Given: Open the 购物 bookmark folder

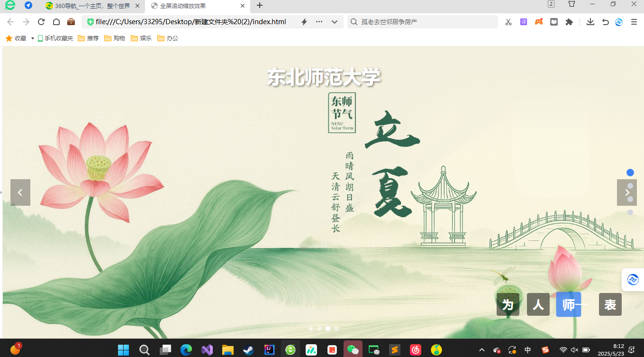Looking at the screenshot, I should pos(115,38).
